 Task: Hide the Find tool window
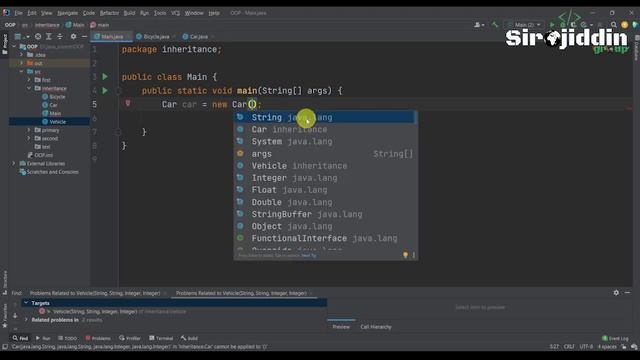[x=627, y=293]
